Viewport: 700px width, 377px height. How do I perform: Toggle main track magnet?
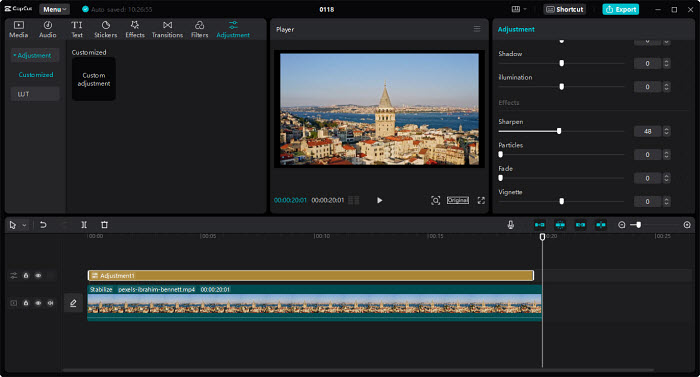click(540, 225)
